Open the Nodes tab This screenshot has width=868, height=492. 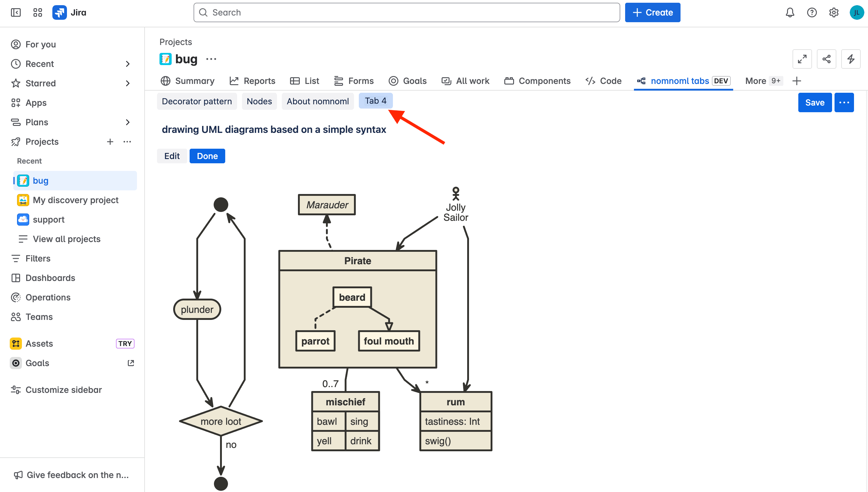tap(259, 101)
